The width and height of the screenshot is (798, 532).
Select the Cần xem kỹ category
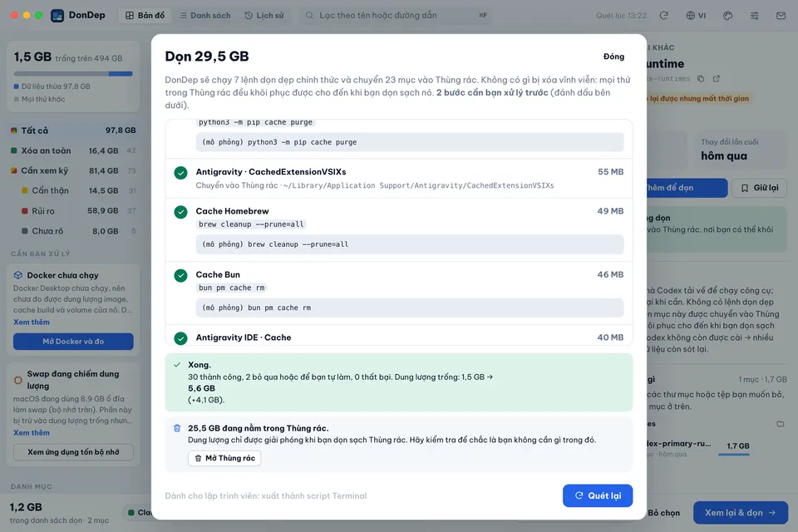[73, 170]
